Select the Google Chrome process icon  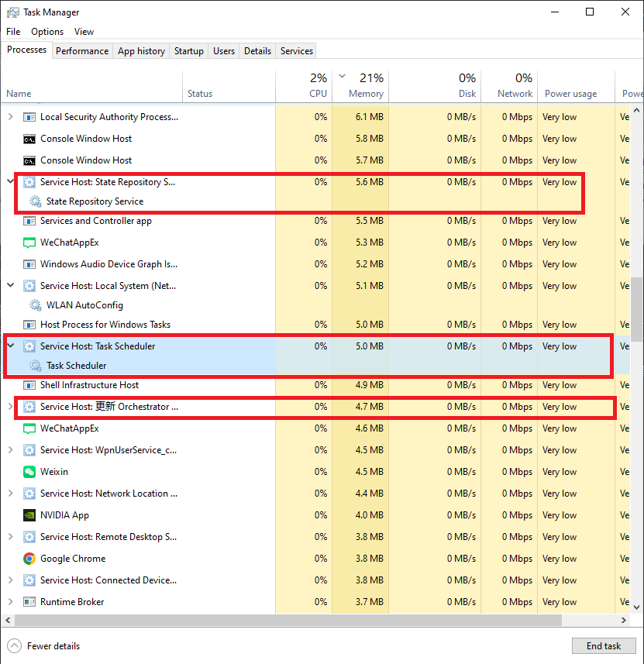coord(28,558)
